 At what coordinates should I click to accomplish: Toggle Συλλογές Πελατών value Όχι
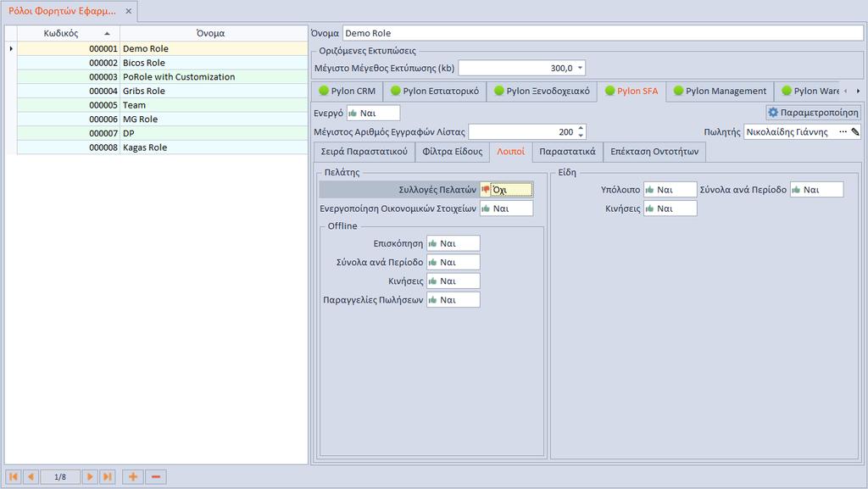[x=507, y=190]
